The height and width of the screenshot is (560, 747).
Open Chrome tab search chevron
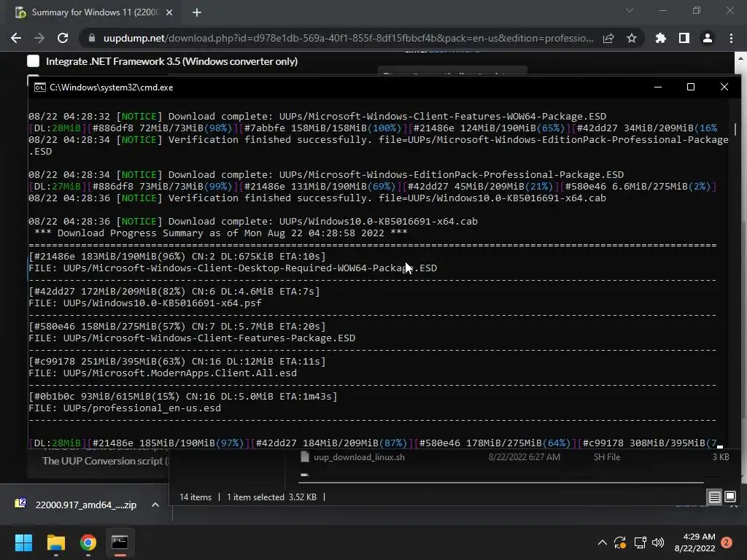point(630,10)
